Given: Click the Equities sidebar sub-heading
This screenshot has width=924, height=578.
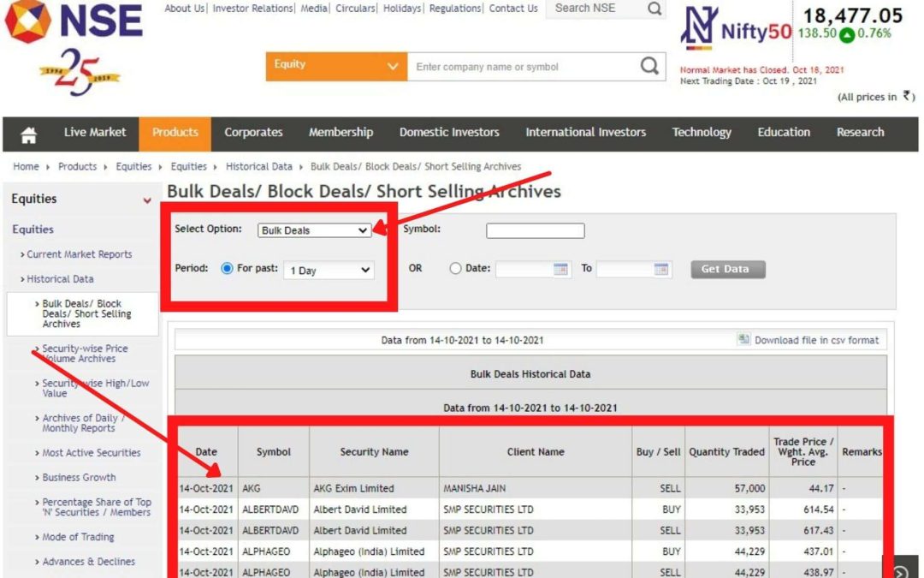Looking at the screenshot, I should (33, 229).
